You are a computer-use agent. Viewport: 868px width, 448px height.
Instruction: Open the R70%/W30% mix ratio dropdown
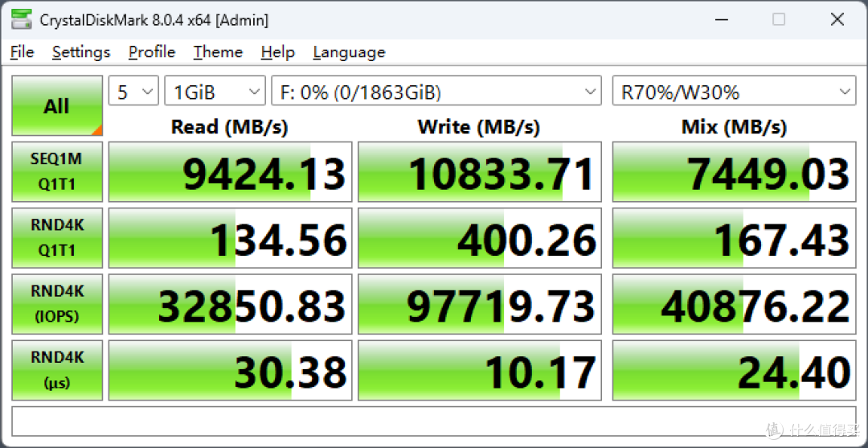(x=734, y=91)
